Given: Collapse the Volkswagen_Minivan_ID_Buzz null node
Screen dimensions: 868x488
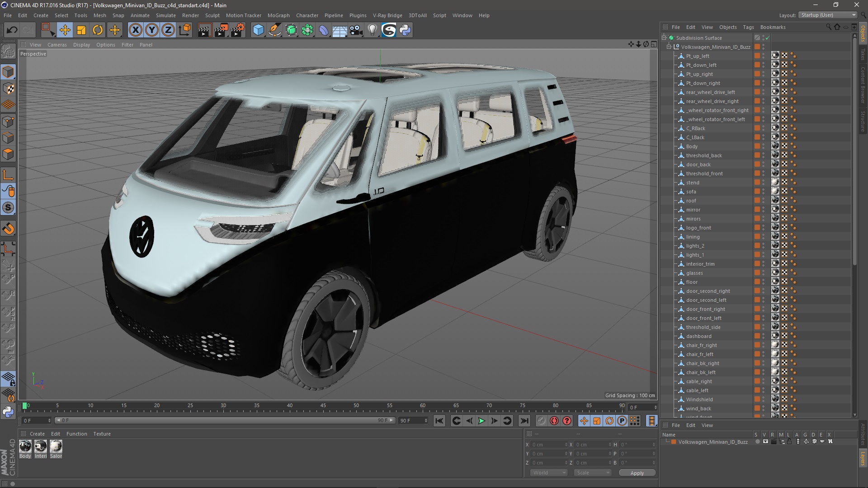Looking at the screenshot, I should point(669,47).
